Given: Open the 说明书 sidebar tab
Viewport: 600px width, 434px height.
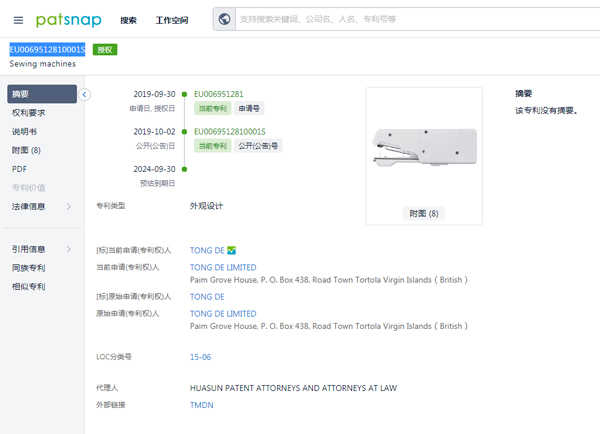Looking at the screenshot, I should [24, 132].
